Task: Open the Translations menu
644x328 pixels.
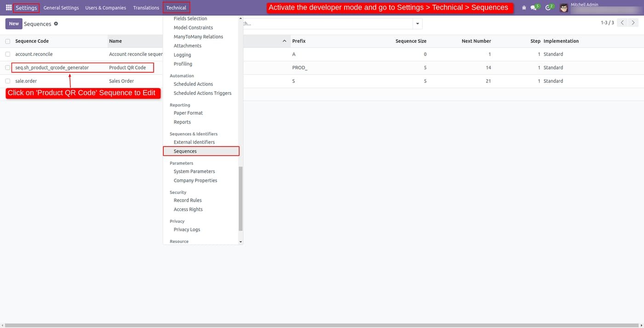Action: (x=146, y=8)
